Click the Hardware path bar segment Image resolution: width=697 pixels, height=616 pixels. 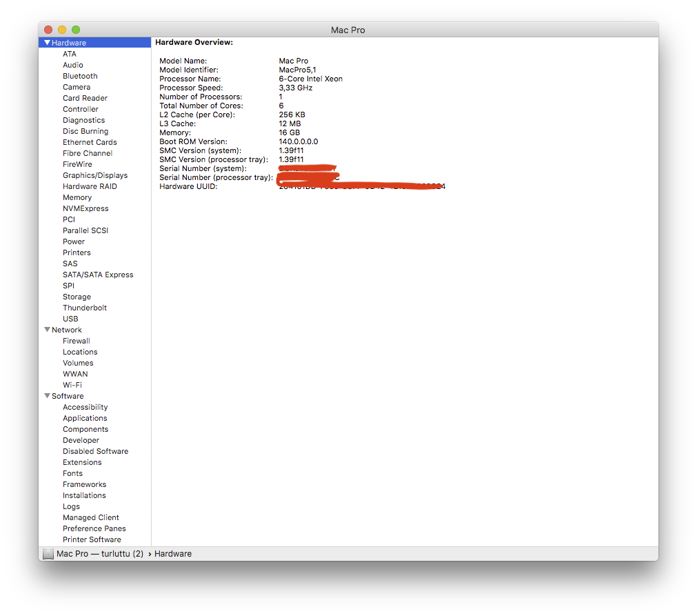173,554
